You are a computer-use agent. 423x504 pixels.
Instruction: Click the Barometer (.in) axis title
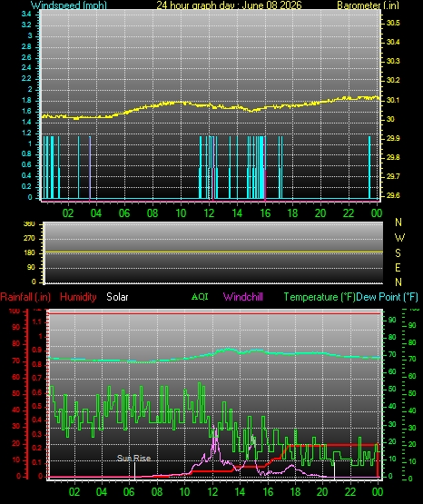point(368,5)
